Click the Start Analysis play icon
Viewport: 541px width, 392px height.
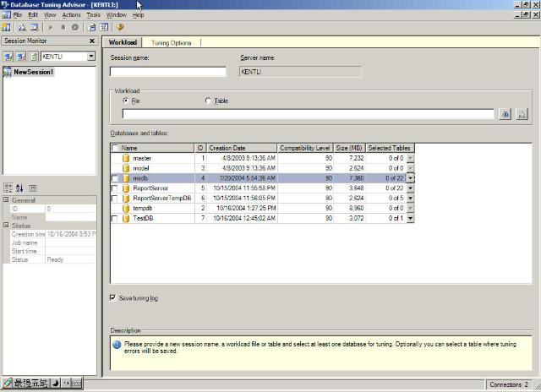coord(51,27)
